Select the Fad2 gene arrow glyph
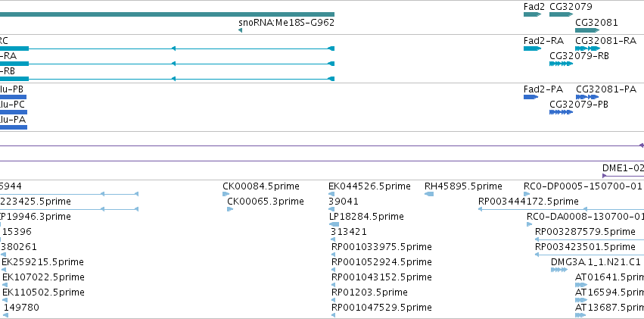Viewport: 644px width, 319px height. point(532,15)
